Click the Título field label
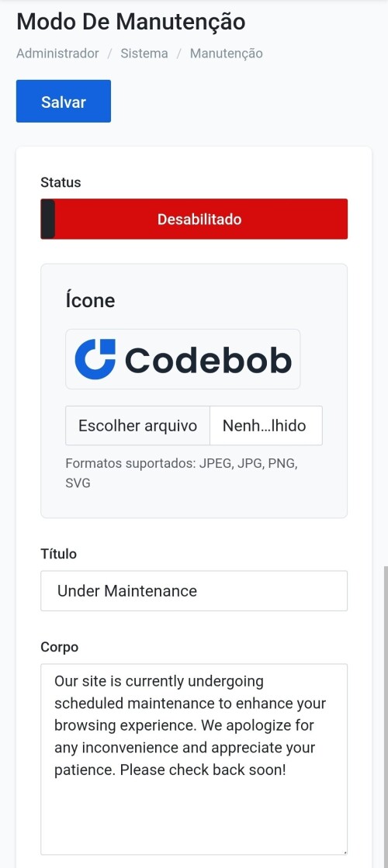The width and height of the screenshot is (388, 868). [59, 554]
